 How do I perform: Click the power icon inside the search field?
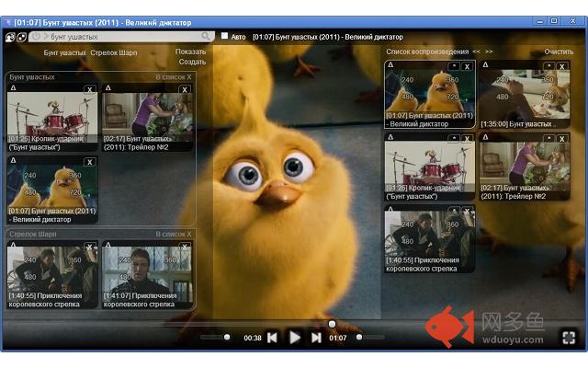36,37
